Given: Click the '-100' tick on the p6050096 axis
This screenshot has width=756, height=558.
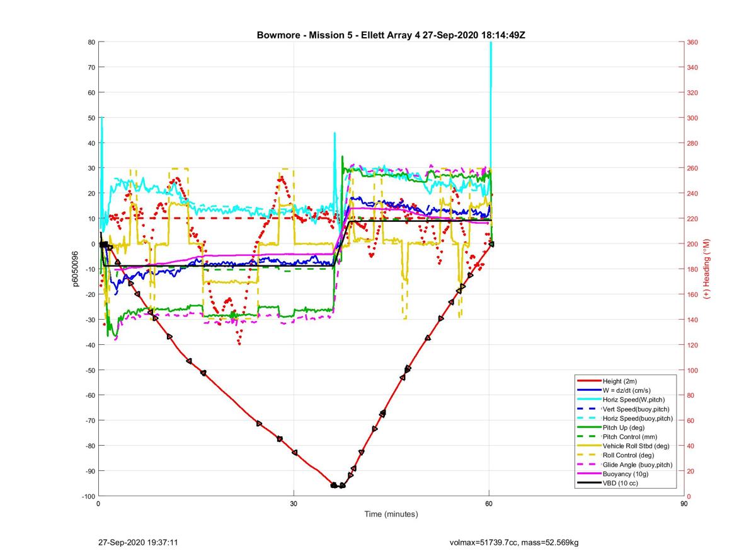Looking at the screenshot, I should pos(88,496).
